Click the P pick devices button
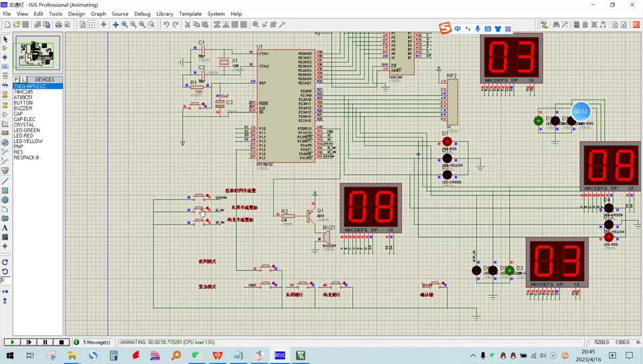Screen dimensions: 643x364 (17, 80)
